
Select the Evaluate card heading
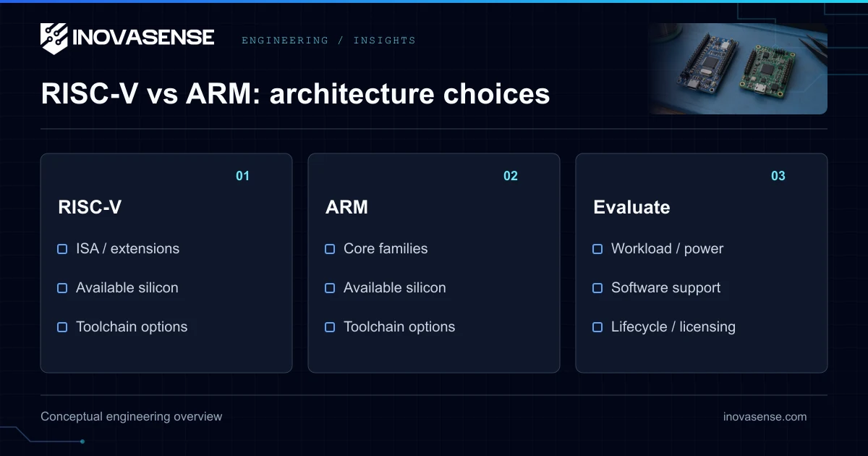(x=631, y=207)
